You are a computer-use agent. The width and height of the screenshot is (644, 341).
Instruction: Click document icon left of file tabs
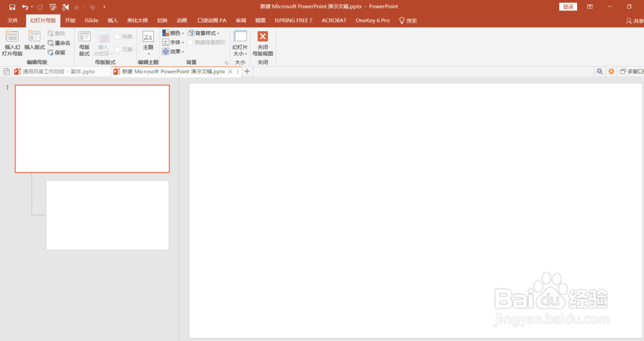click(x=6, y=71)
